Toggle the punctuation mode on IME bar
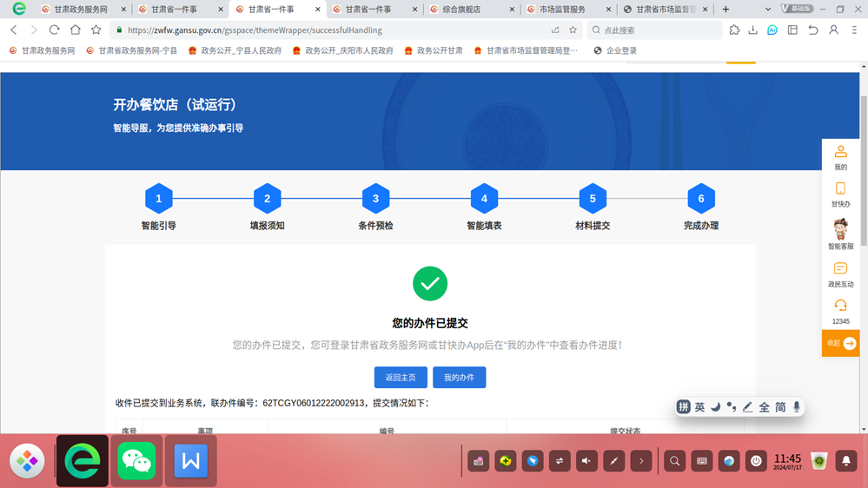The height and width of the screenshot is (488, 868). pos(732,407)
